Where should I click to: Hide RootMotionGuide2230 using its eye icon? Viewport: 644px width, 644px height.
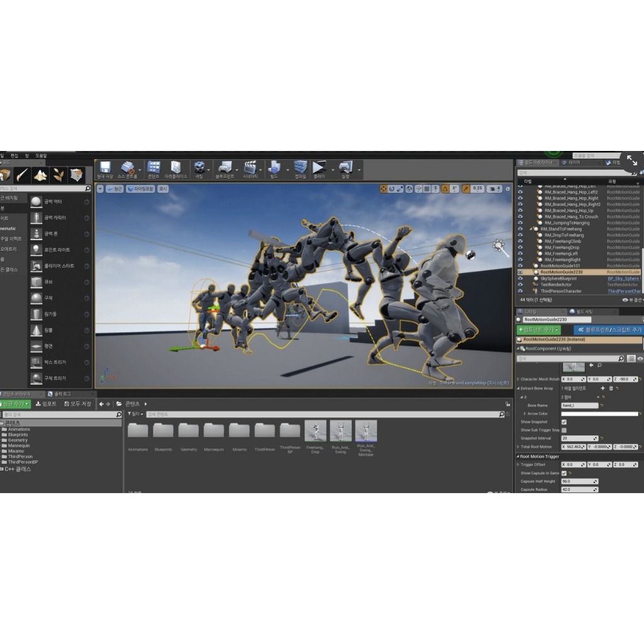click(520, 272)
